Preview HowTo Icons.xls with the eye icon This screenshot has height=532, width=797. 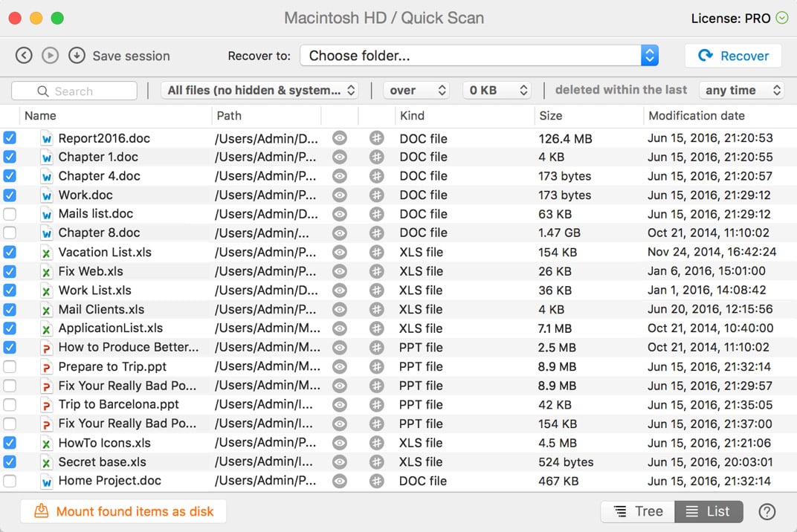[x=340, y=443]
